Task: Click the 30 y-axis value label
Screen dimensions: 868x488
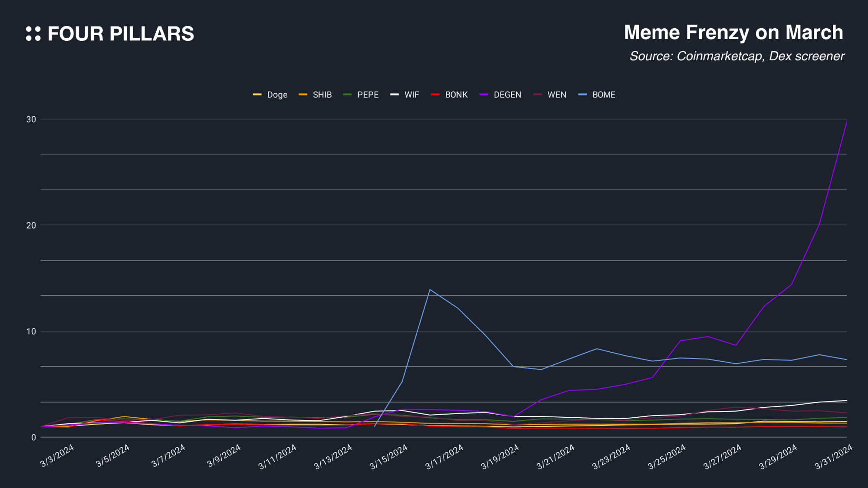Action: pyautogui.click(x=31, y=119)
